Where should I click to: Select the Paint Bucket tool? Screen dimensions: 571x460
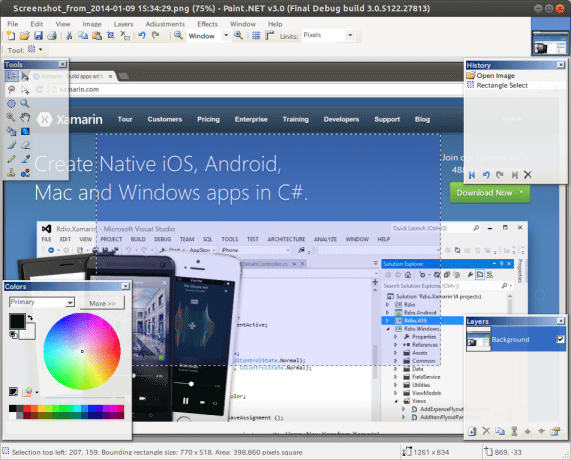point(12,131)
